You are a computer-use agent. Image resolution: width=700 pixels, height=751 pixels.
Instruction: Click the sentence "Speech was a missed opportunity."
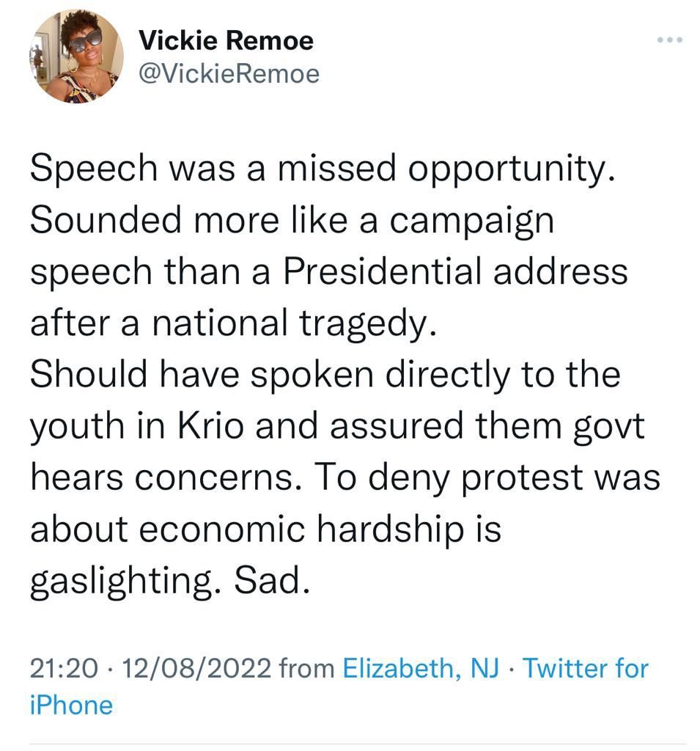(x=319, y=169)
